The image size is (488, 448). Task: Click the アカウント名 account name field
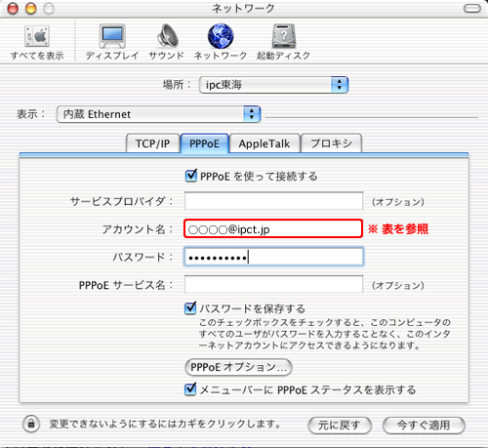point(273,228)
